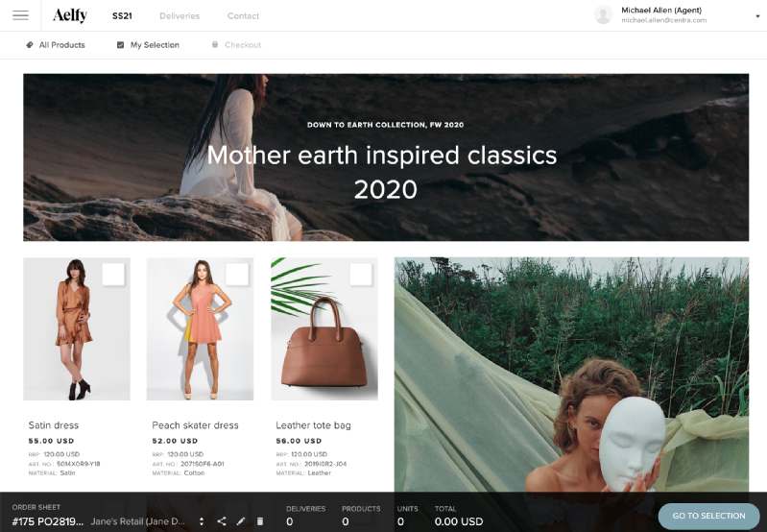Click the Mother earth inspired classics banner
Viewport: 767px width, 532px height.
pos(386,157)
